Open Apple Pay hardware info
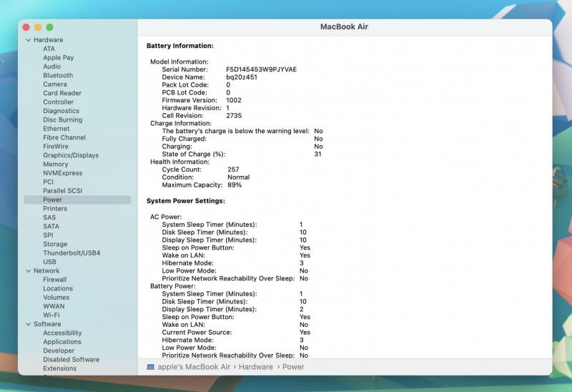Image resolution: width=572 pixels, height=392 pixels. pyautogui.click(x=59, y=58)
